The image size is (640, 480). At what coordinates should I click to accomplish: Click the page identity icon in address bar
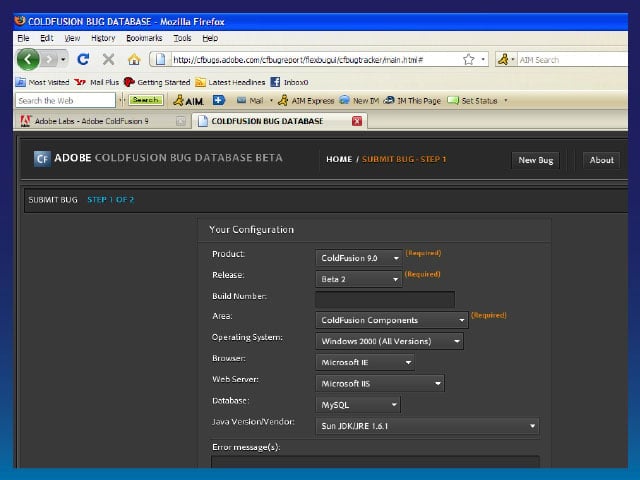coord(160,60)
